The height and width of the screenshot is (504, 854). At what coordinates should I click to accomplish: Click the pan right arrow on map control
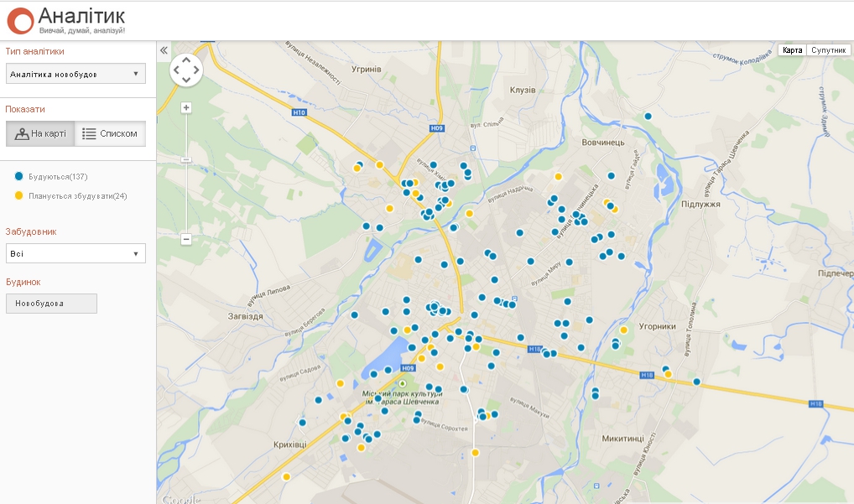click(196, 70)
